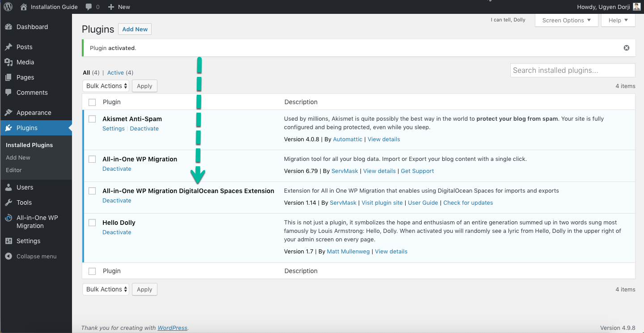Click the Media icon in sidebar
Image resolution: width=644 pixels, height=333 pixels.
(8, 62)
